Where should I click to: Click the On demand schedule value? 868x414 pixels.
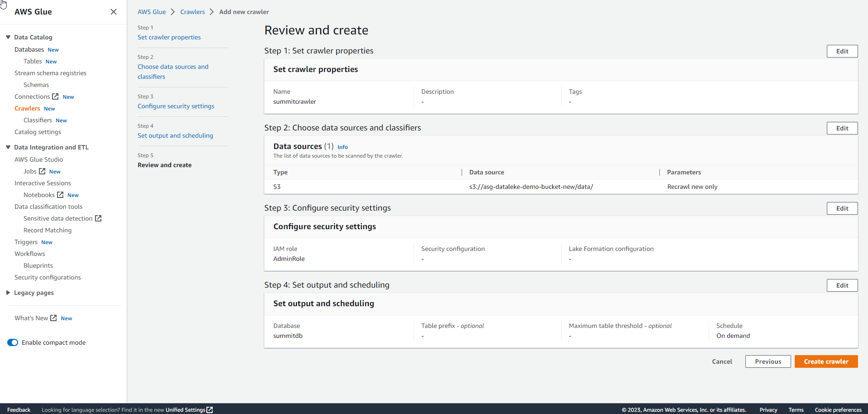(733, 336)
